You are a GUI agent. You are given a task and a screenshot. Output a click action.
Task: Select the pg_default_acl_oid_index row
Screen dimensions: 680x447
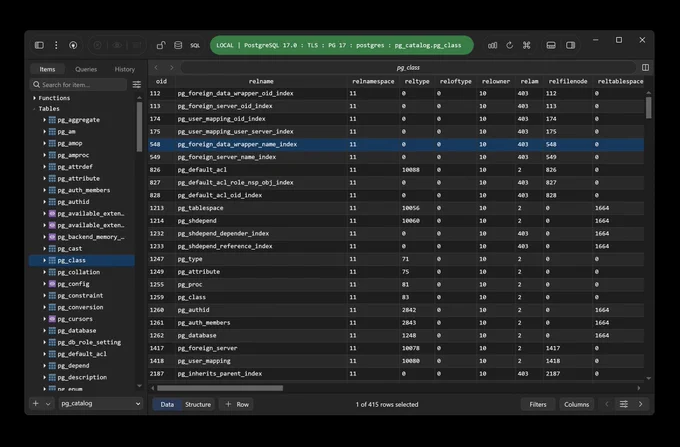click(x=396, y=195)
